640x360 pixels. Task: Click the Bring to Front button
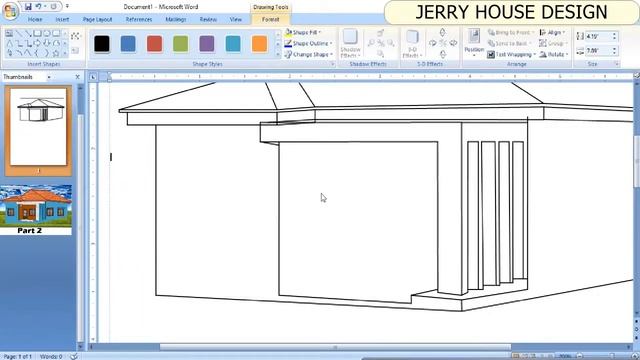pos(510,32)
